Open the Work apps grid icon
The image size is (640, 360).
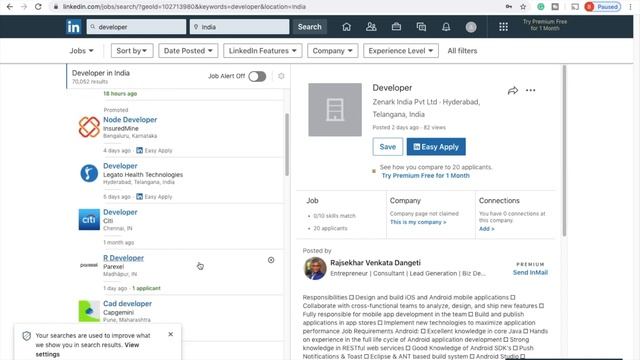[503, 27]
